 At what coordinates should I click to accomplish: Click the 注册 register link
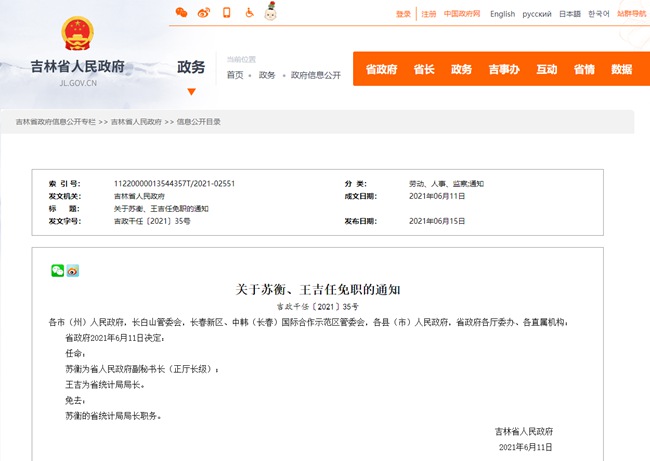coord(429,14)
